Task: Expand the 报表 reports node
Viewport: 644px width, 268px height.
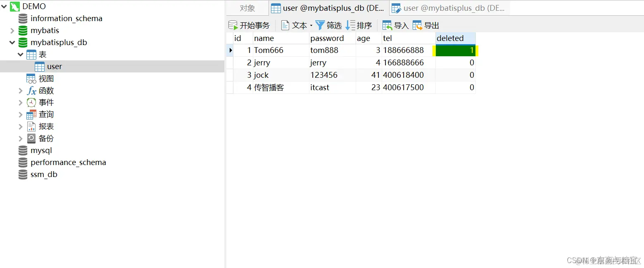Action: 21,127
